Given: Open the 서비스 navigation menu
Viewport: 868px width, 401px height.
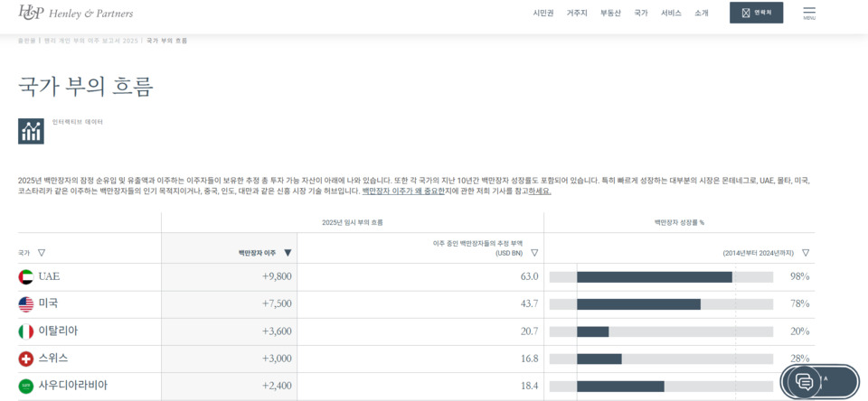Looking at the screenshot, I should pos(671,13).
